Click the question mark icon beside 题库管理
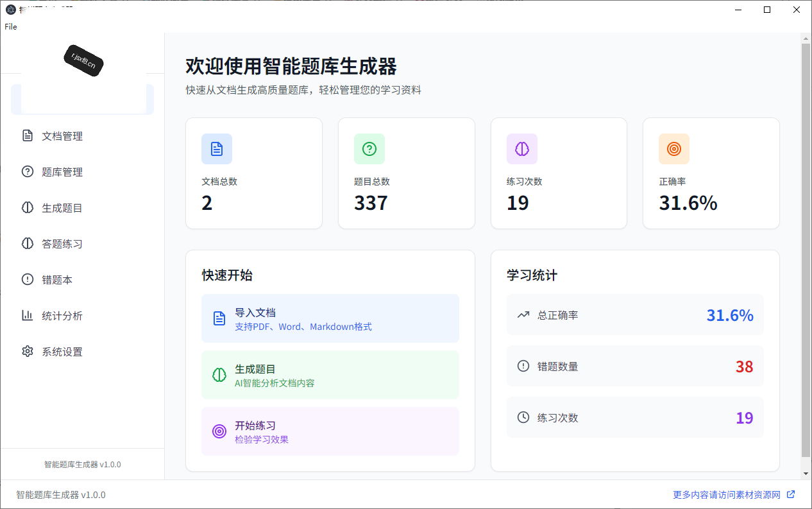This screenshot has height=509, width=812. 27,172
